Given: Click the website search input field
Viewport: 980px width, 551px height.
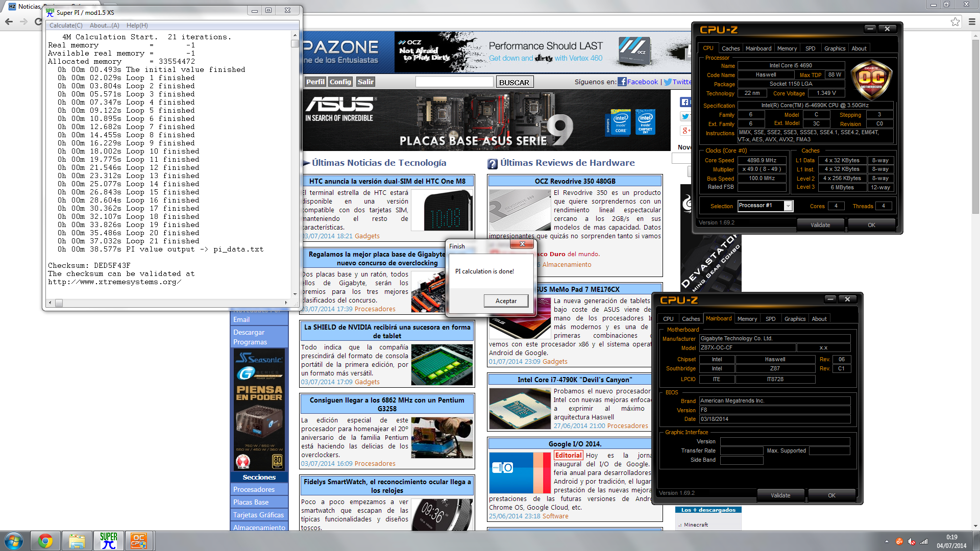Looking at the screenshot, I should pyautogui.click(x=454, y=82).
